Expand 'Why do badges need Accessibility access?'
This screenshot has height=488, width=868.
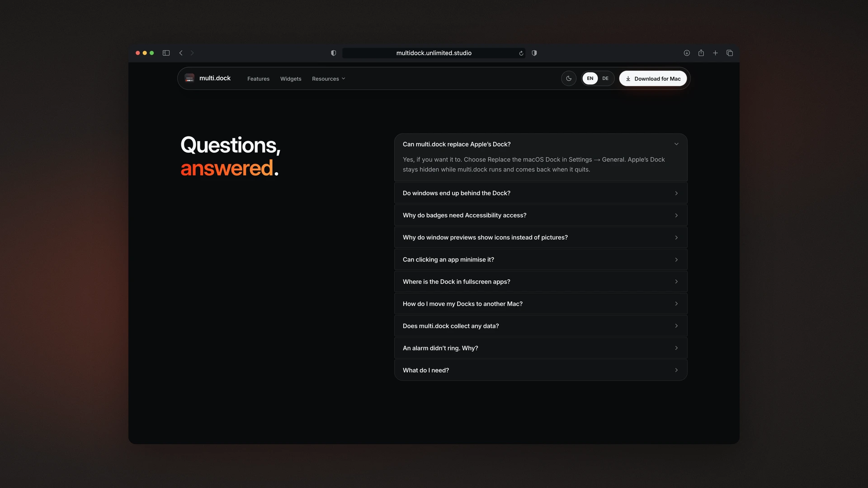click(541, 215)
